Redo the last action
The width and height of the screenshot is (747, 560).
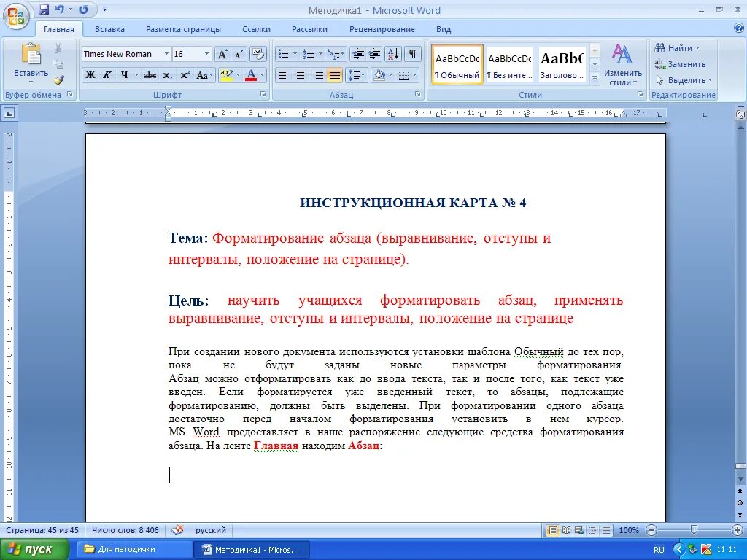coord(83,9)
